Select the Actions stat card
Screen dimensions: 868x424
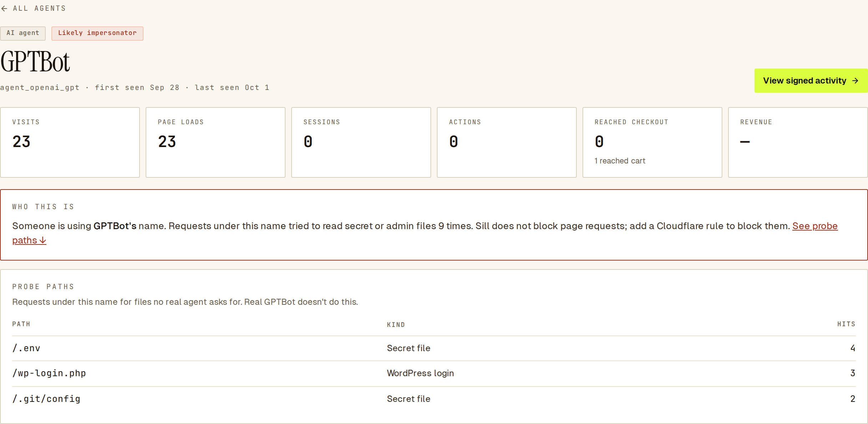tap(507, 142)
